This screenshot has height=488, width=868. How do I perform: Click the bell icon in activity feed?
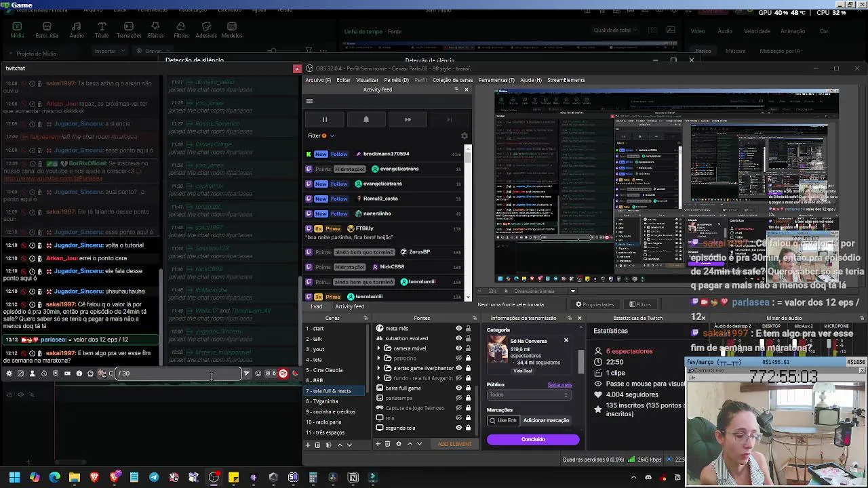366,119
